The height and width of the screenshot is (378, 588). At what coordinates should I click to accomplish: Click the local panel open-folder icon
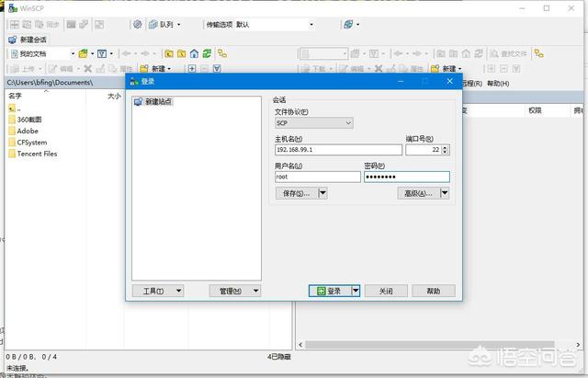click(83, 53)
